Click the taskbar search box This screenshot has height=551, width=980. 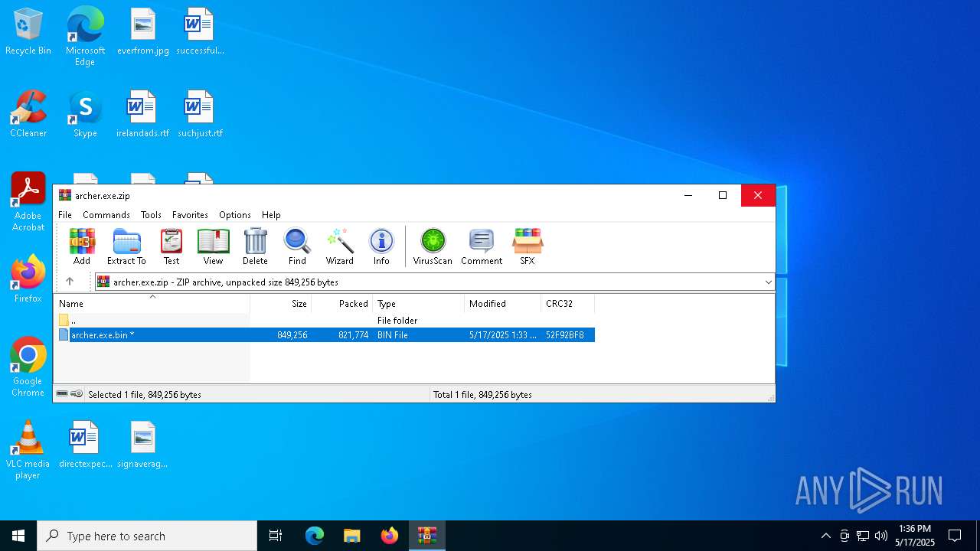147,536
